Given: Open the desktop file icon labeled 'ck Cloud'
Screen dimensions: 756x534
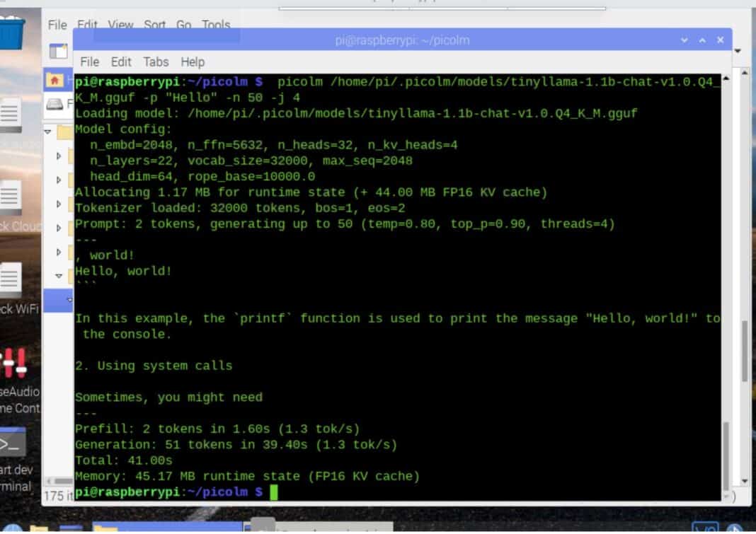Looking at the screenshot, I should coord(11,197).
